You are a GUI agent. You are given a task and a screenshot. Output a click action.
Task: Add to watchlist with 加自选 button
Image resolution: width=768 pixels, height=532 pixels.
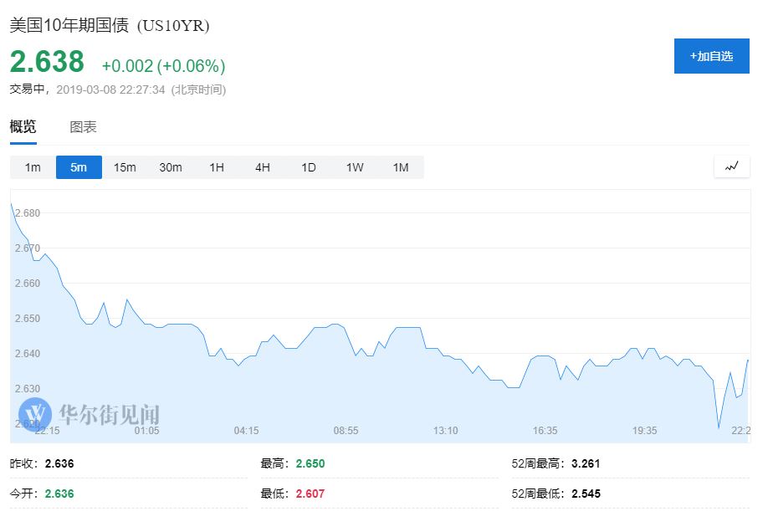click(x=711, y=56)
